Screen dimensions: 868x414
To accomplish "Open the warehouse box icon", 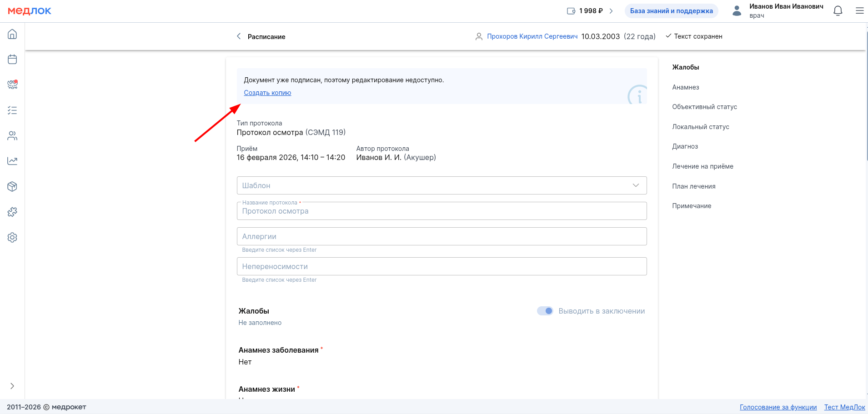I will [x=12, y=186].
